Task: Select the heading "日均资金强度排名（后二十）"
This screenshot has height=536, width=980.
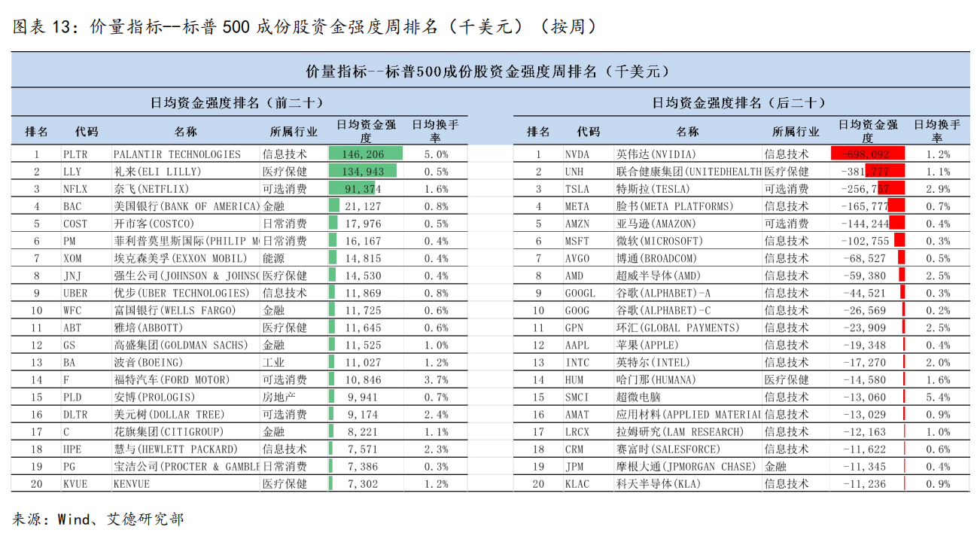Action: tap(738, 103)
